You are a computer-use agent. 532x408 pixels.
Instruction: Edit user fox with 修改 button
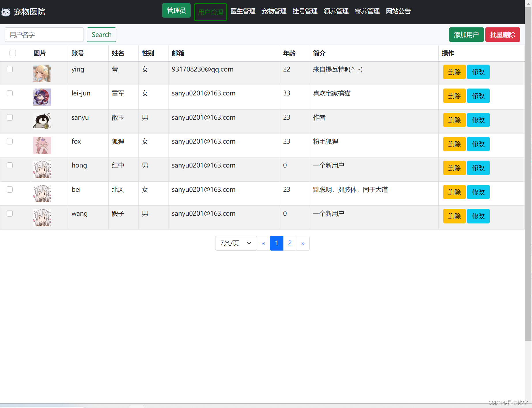478,144
